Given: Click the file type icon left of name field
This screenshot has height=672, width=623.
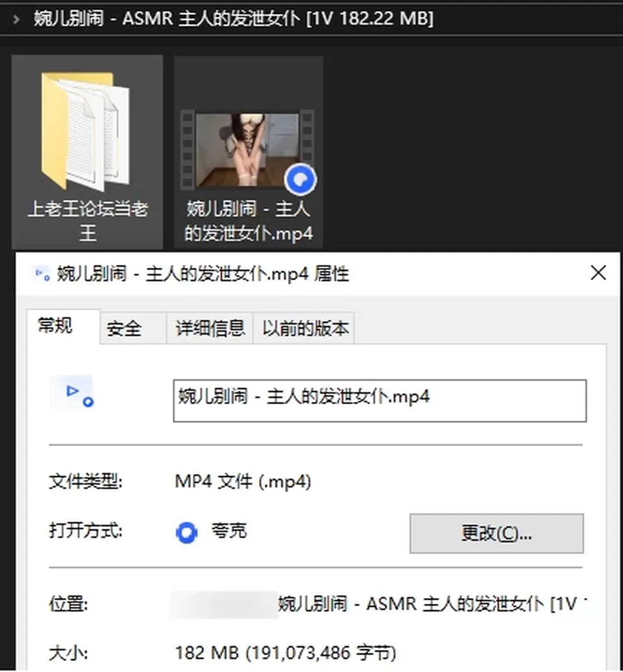Looking at the screenshot, I should coord(73,392).
